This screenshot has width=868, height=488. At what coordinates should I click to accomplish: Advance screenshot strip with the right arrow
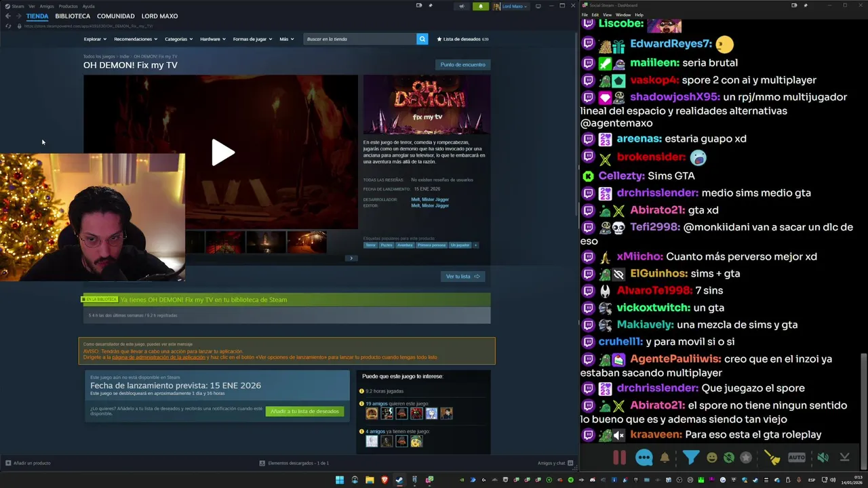coord(351,258)
